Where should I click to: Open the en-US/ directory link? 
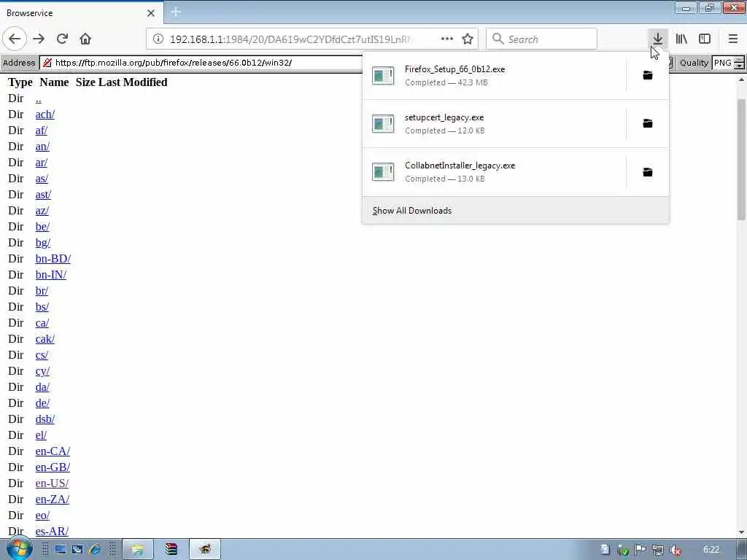(x=52, y=483)
